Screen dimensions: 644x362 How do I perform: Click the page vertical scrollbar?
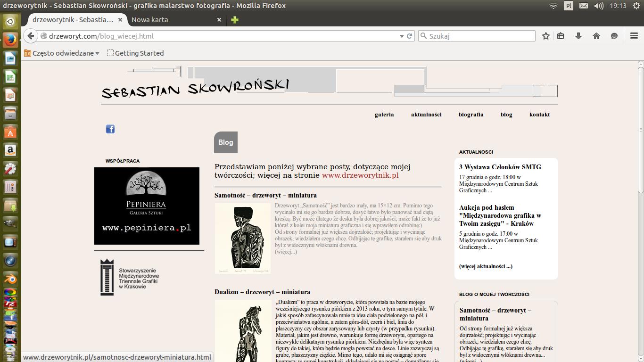coord(641,130)
